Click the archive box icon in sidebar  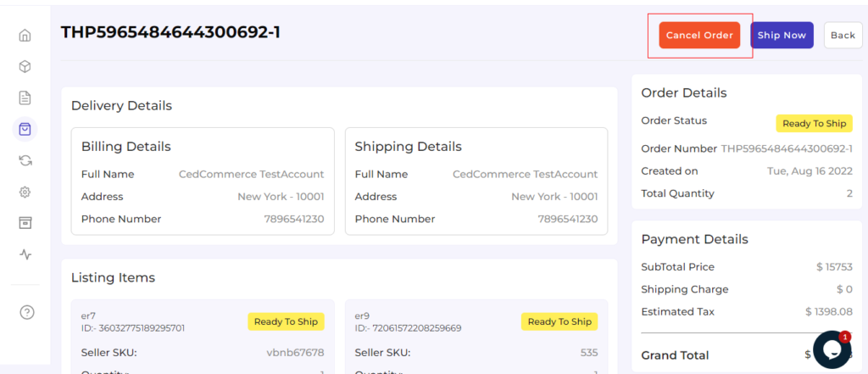click(x=25, y=222)
